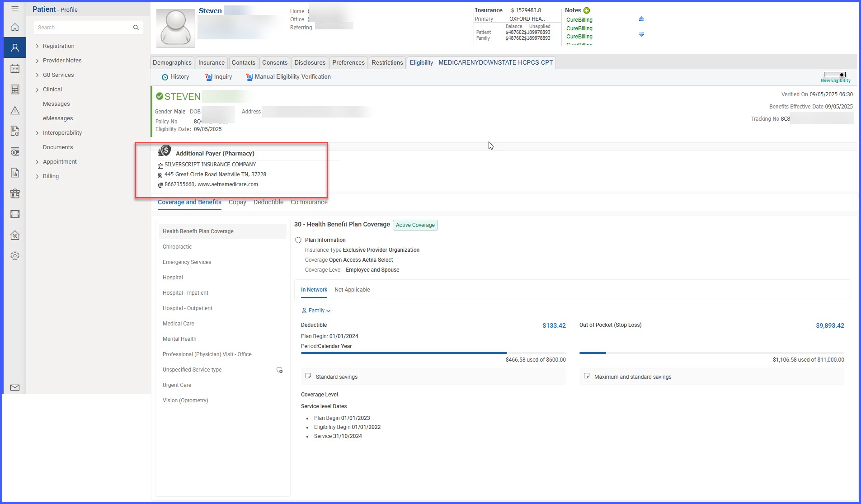Open the film strip sidebar icon

[x=15, y=214]
